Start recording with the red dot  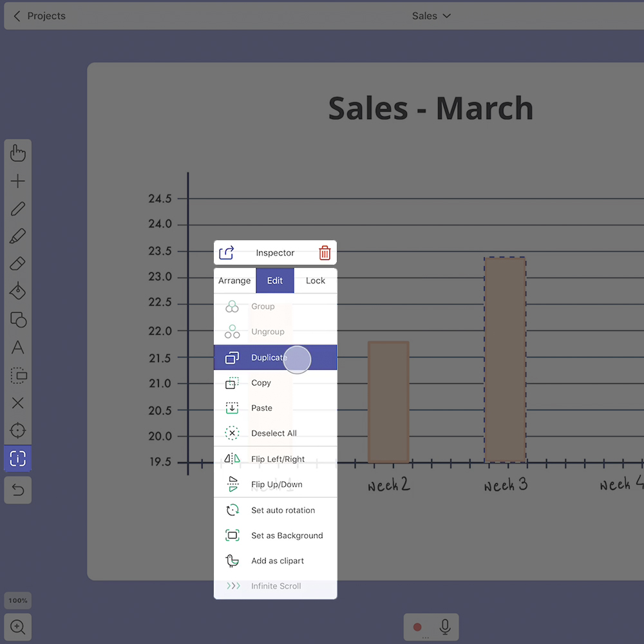[417, 627]
